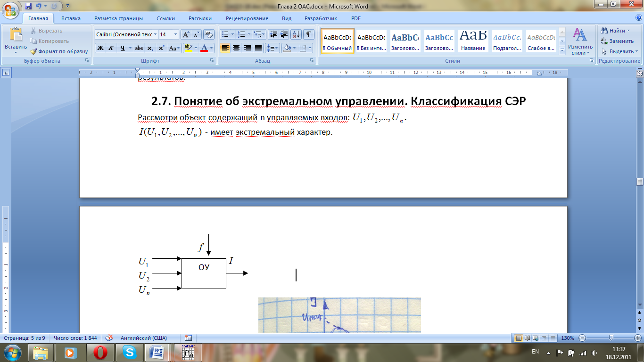Open the Вид tab

coord(287,18)
